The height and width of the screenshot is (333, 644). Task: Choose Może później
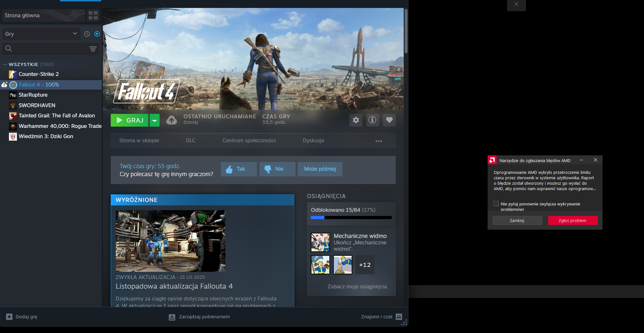tap(320, 169)
